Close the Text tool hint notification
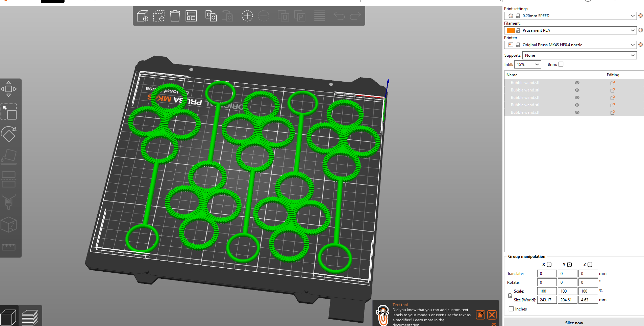The width and height of the screenshot is (644, 326). click(x=492, y=315)
